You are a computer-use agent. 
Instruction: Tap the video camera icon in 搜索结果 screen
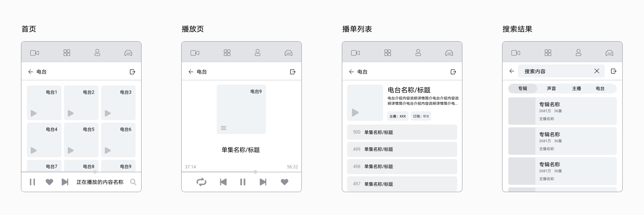[516, 53]
